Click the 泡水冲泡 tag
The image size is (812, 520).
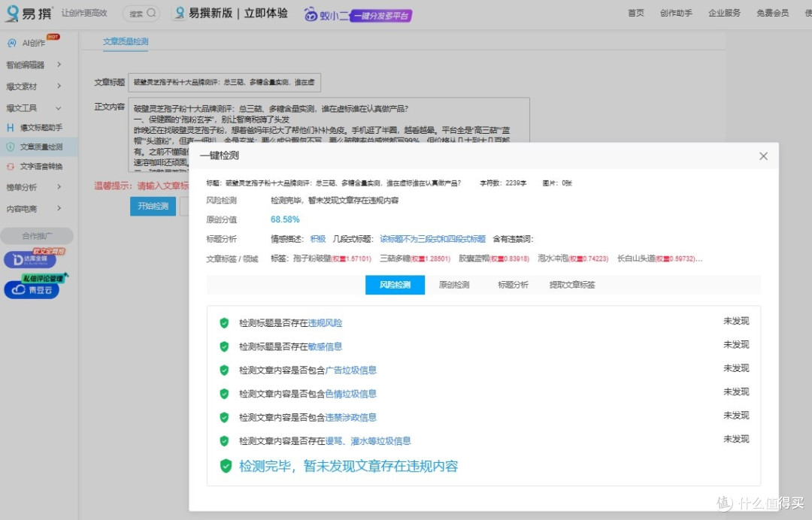pyautogui.click(x=573, y=258)
